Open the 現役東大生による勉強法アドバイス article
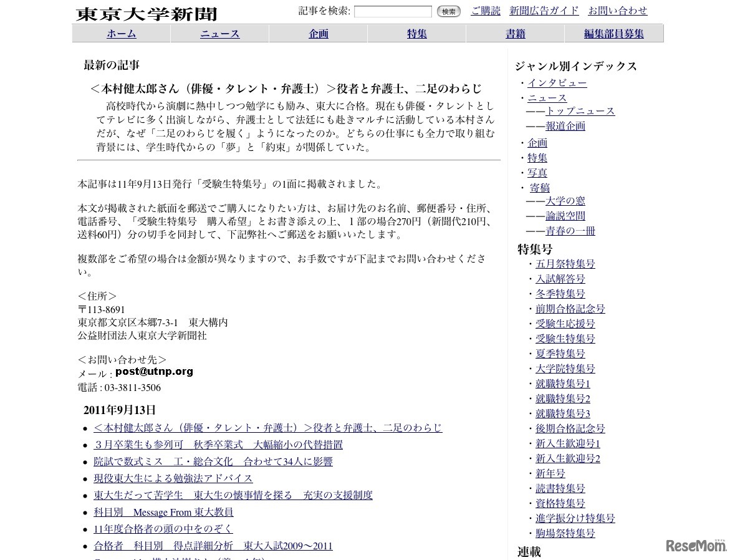This screenshot has height=560, width=735. 172,478
